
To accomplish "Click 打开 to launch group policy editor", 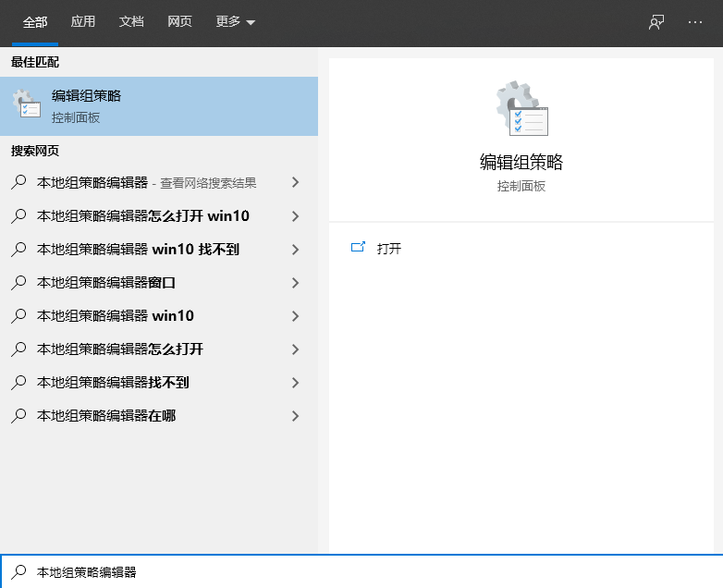I will [389, 249].
